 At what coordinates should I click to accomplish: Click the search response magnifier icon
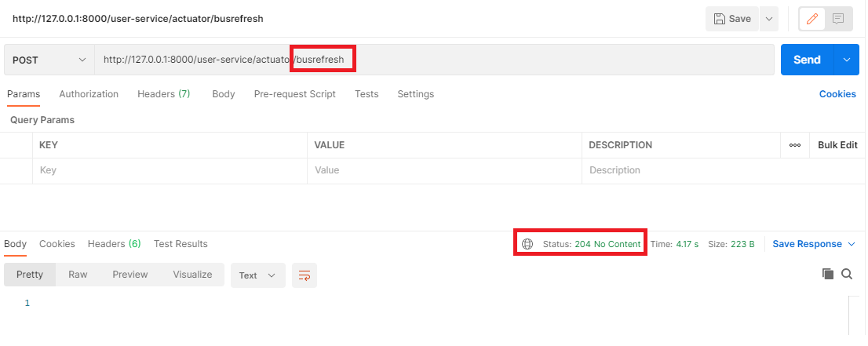click(x=847, y=274)
